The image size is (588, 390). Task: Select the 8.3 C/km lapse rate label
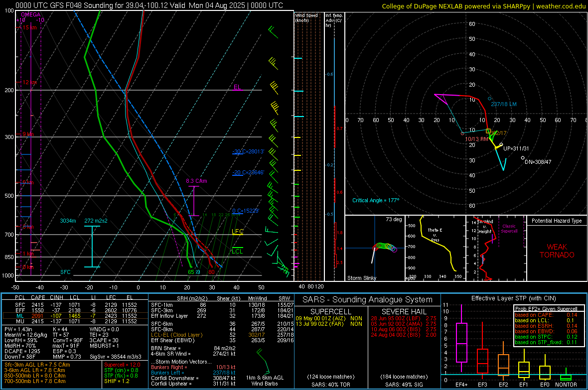point(196,181)
